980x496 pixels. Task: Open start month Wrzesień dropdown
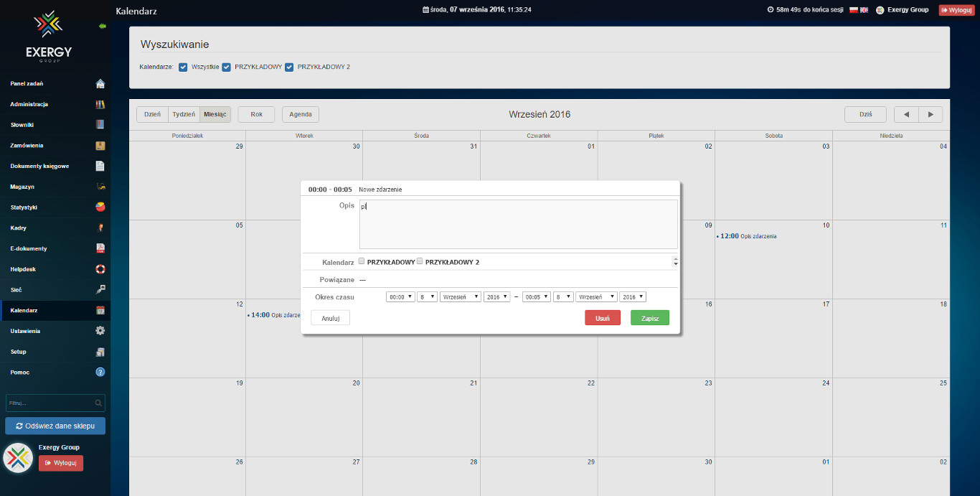pyautogui.click(x=461, y=296)
